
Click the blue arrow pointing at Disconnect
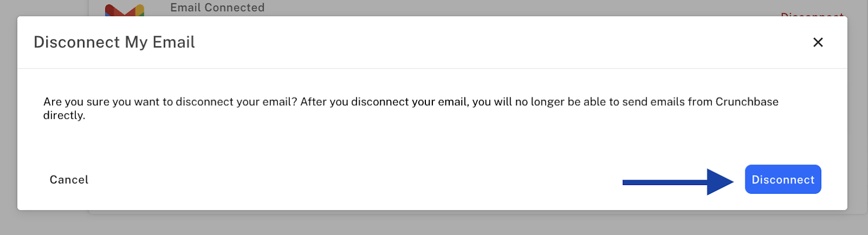[x=678, y=182]
